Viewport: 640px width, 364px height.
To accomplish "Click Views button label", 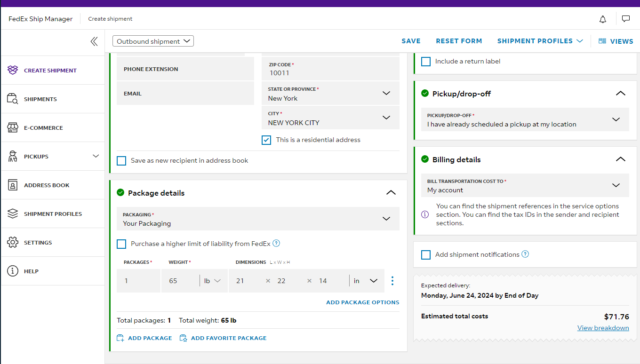I will (622, 41).
